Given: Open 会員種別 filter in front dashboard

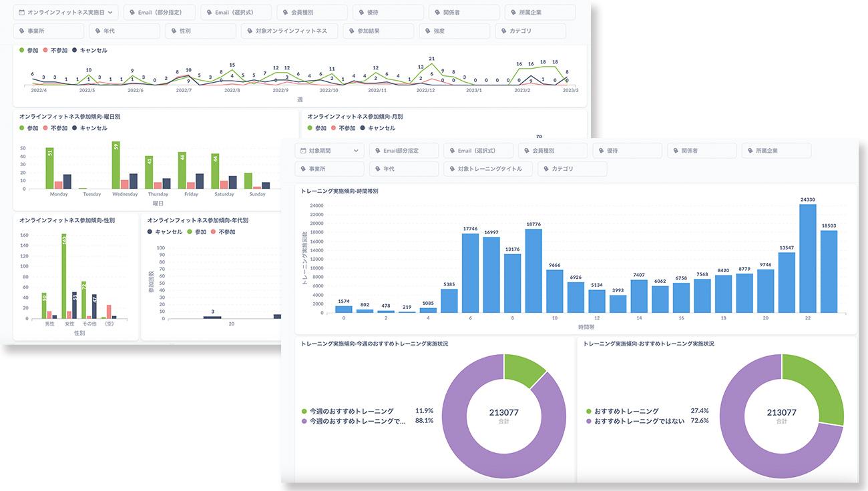Looking at the screenshot, I should tap(553, 151).
